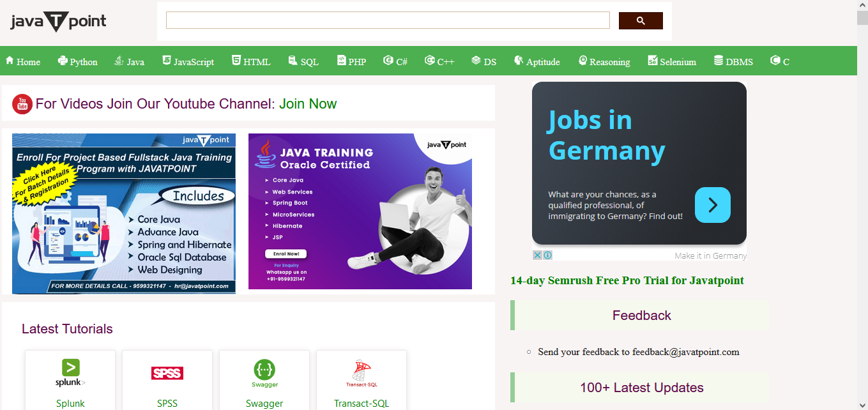The width and height of the screenshot is (868, 410).
Task: Open the Transact-SQL tutorial link
Action: coord(362,404)
